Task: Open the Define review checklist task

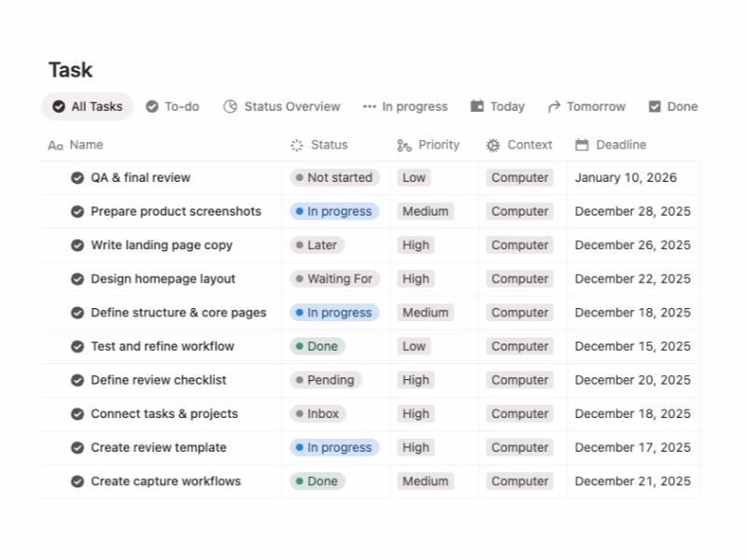Action: point(159,380)
